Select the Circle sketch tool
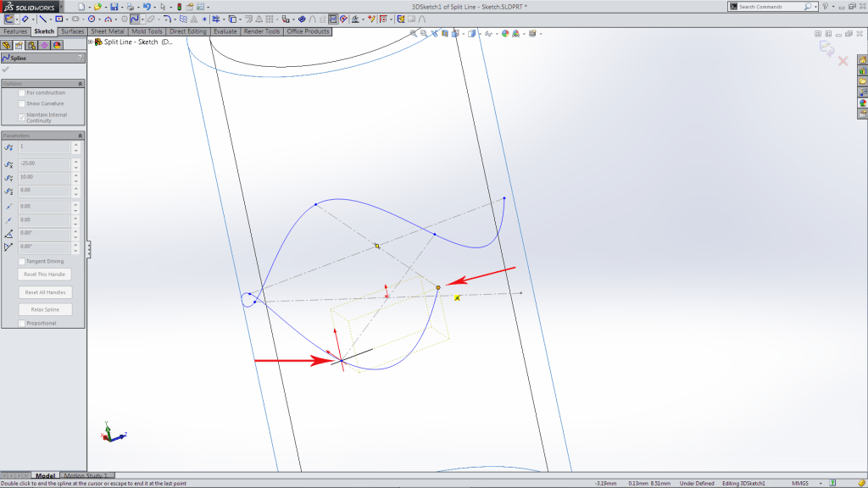Screen dimensions: 868x488 coord(91,18)
